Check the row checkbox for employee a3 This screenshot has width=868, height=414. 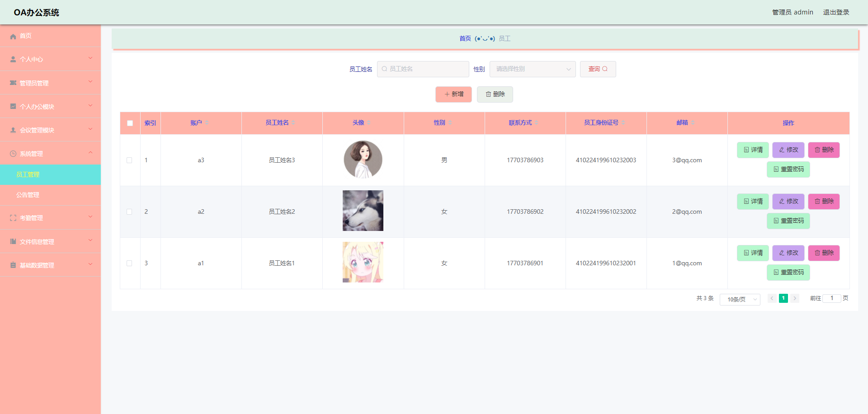[x=130, y=160]
